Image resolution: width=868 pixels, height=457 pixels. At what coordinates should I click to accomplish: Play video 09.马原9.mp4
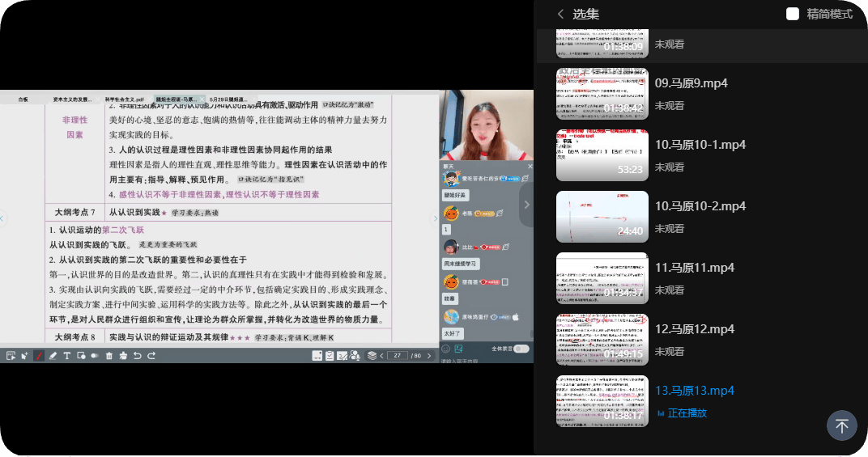point(691,83)
